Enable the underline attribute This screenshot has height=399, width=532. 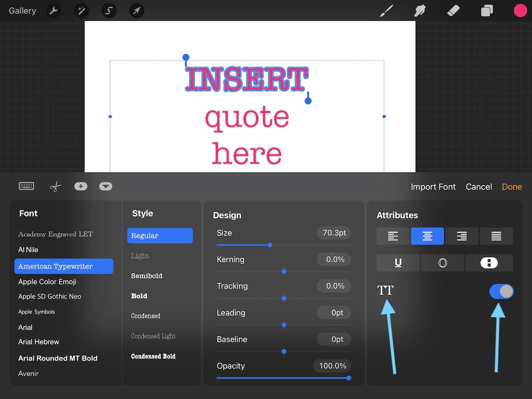tap(398, 262)
